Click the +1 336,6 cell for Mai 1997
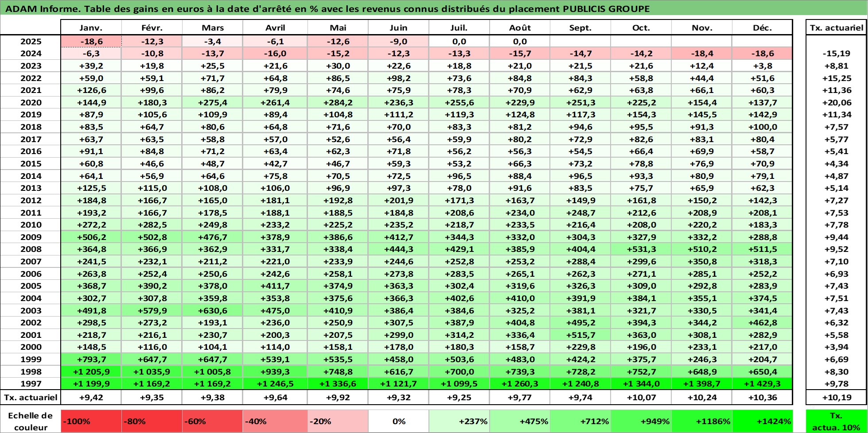The width and height of the screenshot is (868, 433). (x=338, y=384)
